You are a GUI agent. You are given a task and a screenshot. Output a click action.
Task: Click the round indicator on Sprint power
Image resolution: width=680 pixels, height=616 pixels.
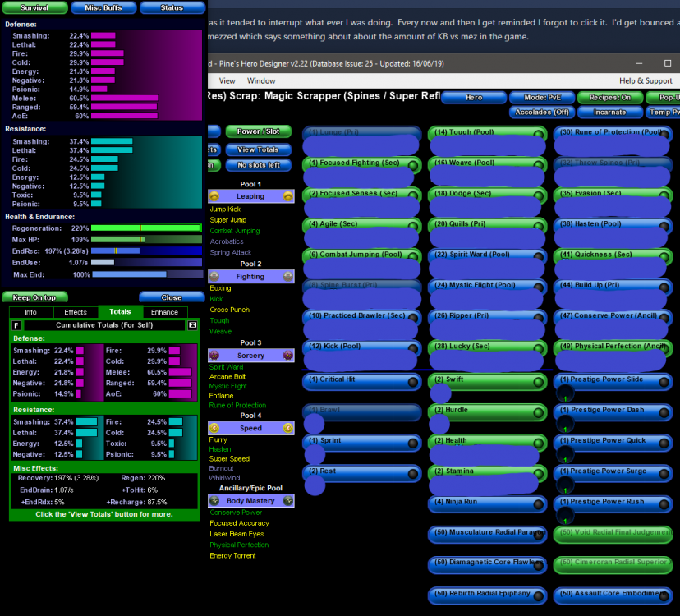[x=412, y=444]
